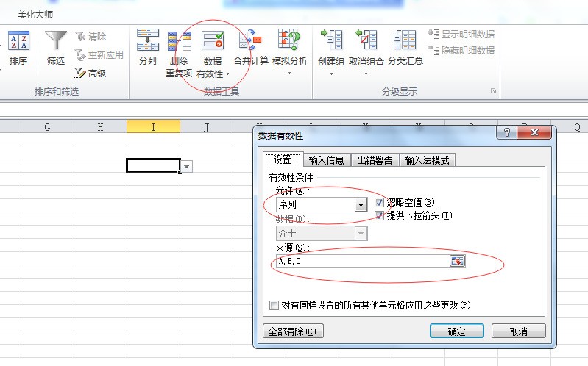Toggle 忽略空值 checkbox
The width and height of the screenshot is (588, 366).
[x=379, y=203]
